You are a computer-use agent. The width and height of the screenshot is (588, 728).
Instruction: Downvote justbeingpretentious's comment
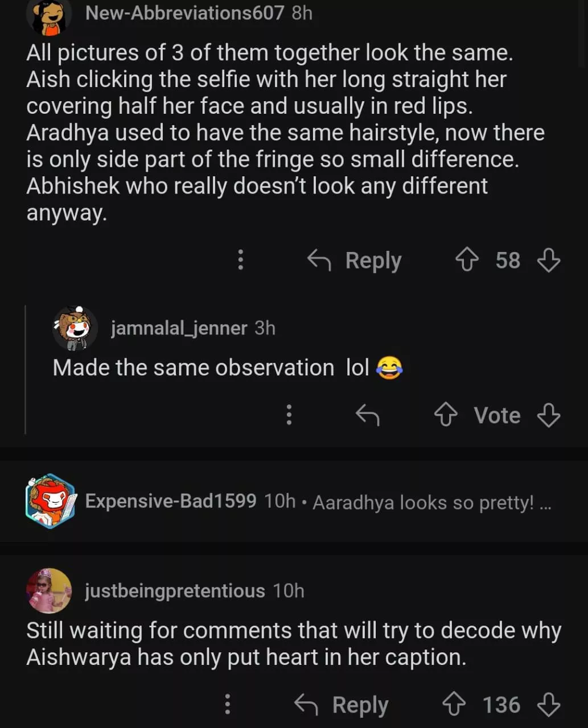point(549,705)
